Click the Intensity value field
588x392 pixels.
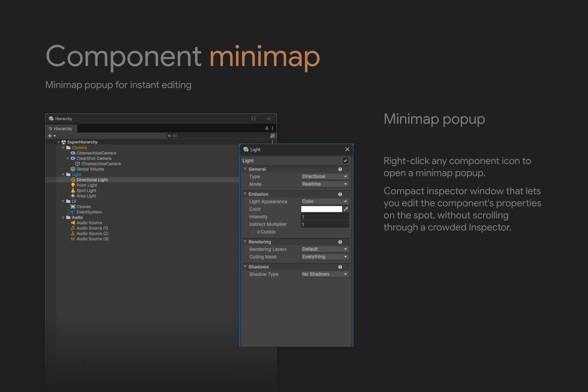click(x=325, y=217)
